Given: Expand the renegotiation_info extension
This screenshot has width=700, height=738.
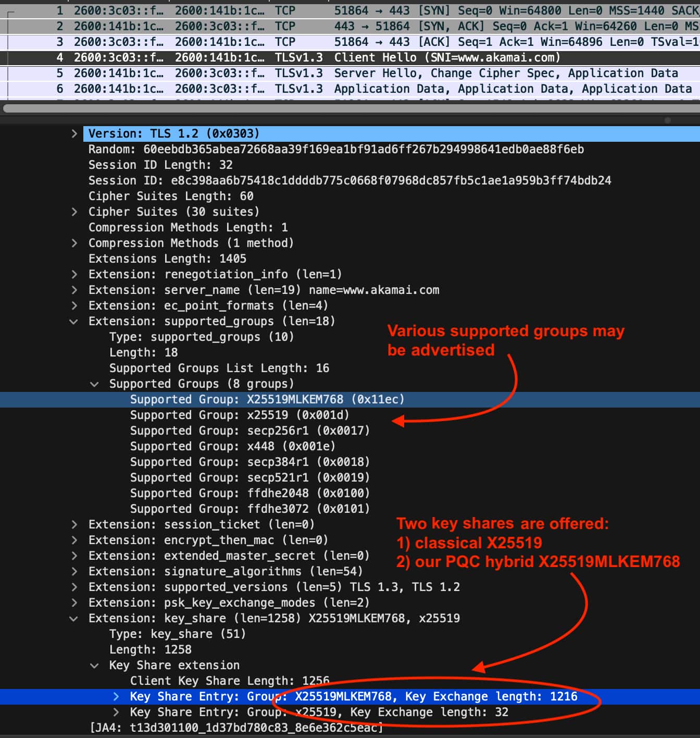Looking at the screenshot, I should click(x=74, y=274).
